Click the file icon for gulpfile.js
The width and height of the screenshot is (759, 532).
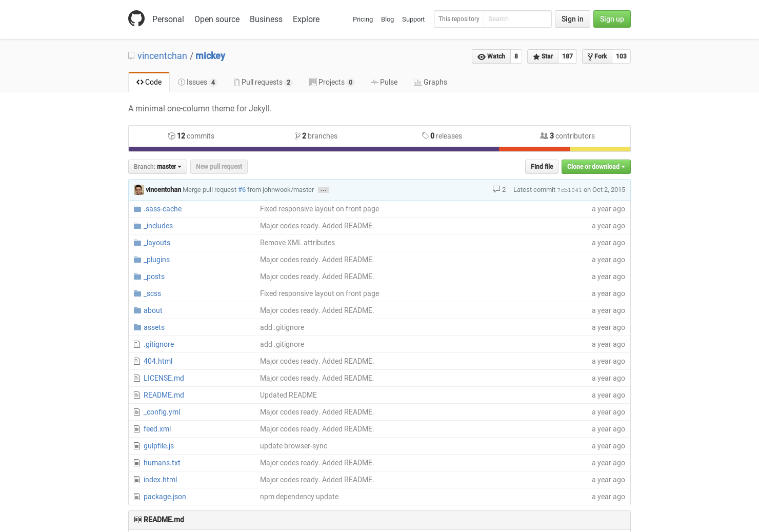[x=137, y=446]
